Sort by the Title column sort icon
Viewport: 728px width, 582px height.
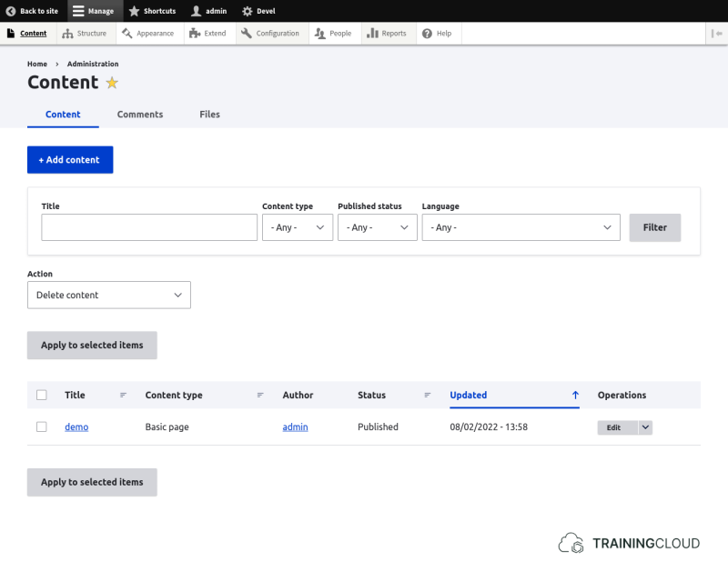pyautogui.click(x=123, y=395)
